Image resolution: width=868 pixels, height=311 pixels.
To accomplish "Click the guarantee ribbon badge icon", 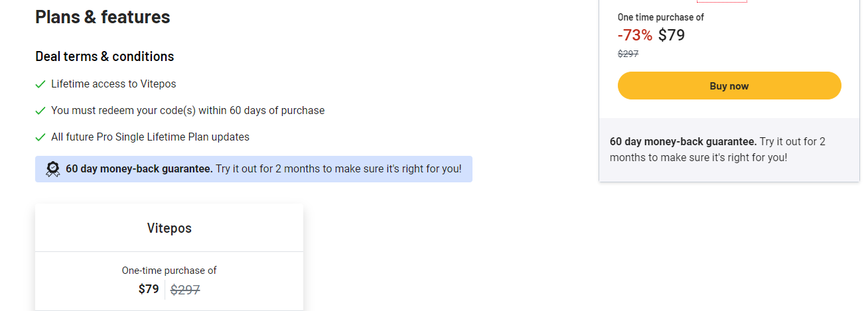I will [53, 169].
